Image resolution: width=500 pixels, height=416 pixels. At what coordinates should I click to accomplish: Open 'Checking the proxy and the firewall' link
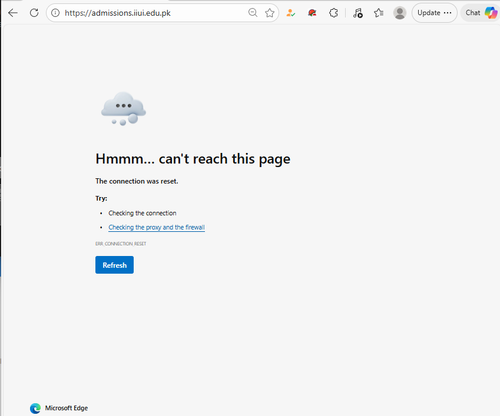157,227
